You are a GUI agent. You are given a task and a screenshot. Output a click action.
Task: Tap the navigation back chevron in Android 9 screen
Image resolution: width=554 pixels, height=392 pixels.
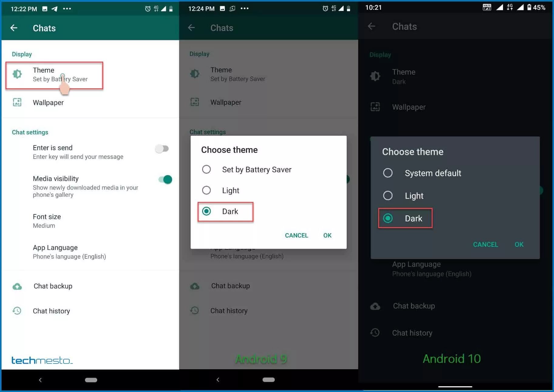218,380
